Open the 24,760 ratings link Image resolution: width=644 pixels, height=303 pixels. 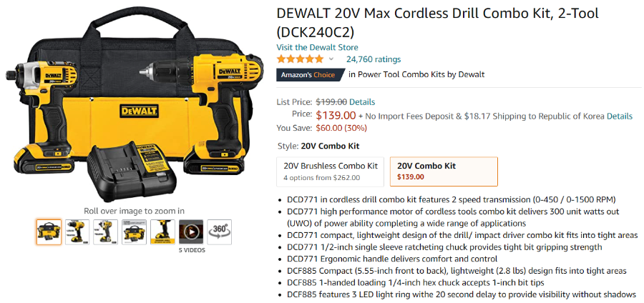tap(374, 59)
